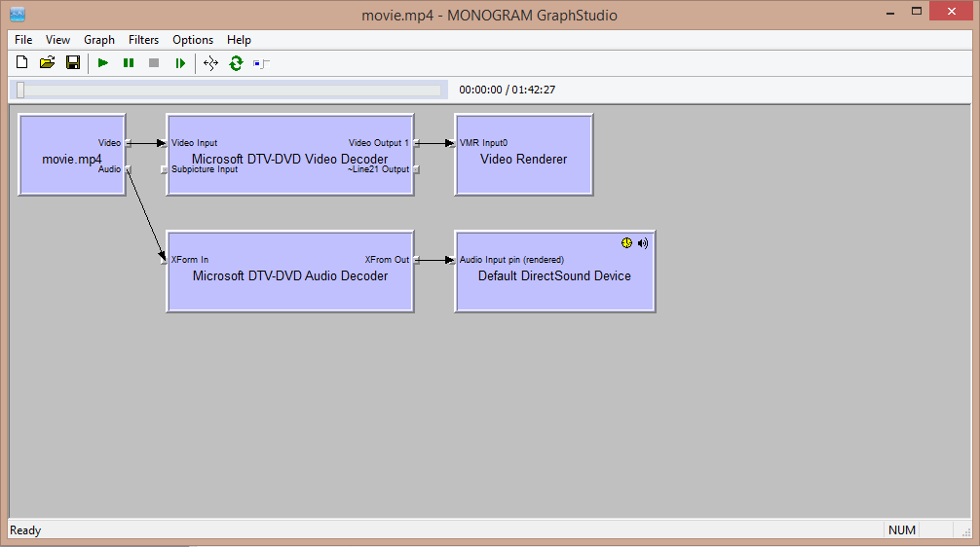Click the Audio output pin on movie.mp4
This screenshot has width=980, height=547.
129,169
